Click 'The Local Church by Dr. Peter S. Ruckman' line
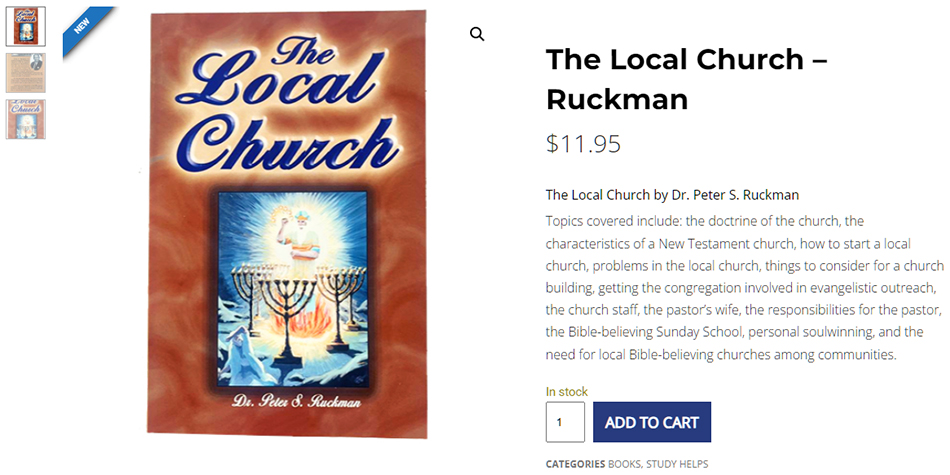The height and width of the screenshot is (475, 950). [x=672, y=195]
